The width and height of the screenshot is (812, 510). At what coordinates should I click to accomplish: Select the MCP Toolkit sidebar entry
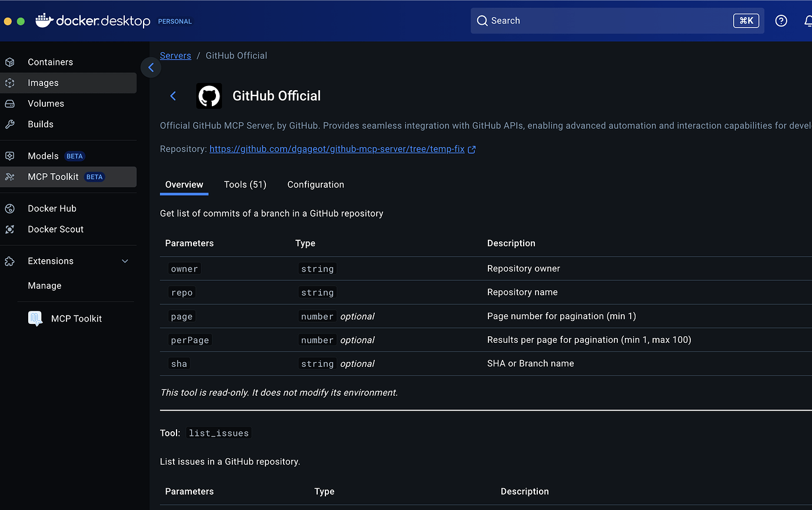point(53,177)
